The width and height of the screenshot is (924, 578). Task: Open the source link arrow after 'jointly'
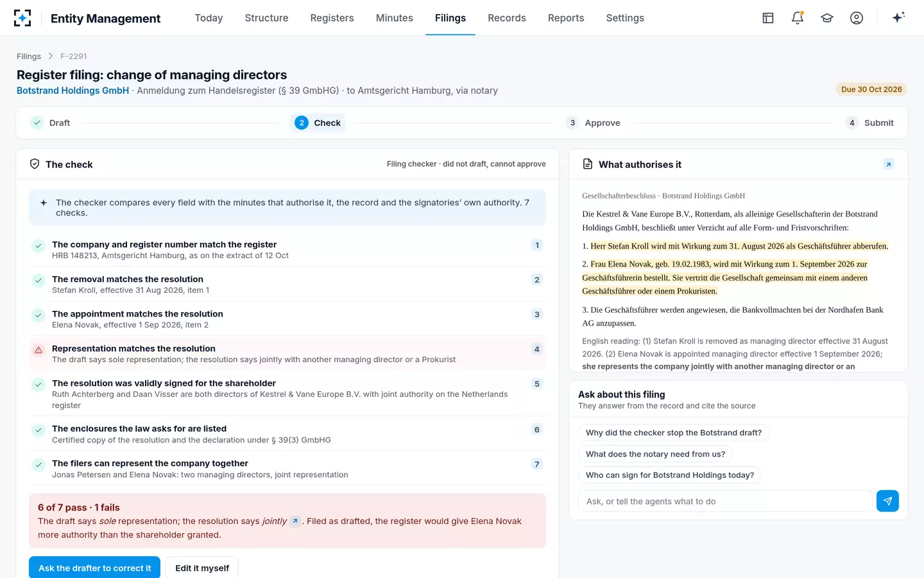(x=295, y=521)
